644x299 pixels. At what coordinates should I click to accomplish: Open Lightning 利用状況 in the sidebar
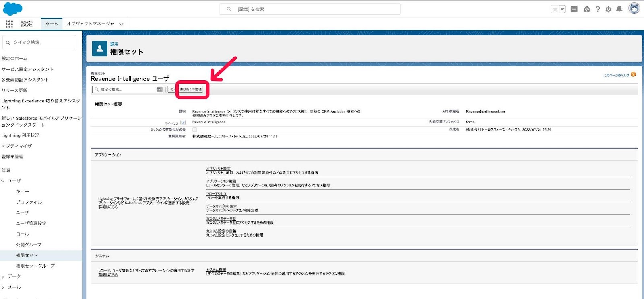tap(21, 135)
